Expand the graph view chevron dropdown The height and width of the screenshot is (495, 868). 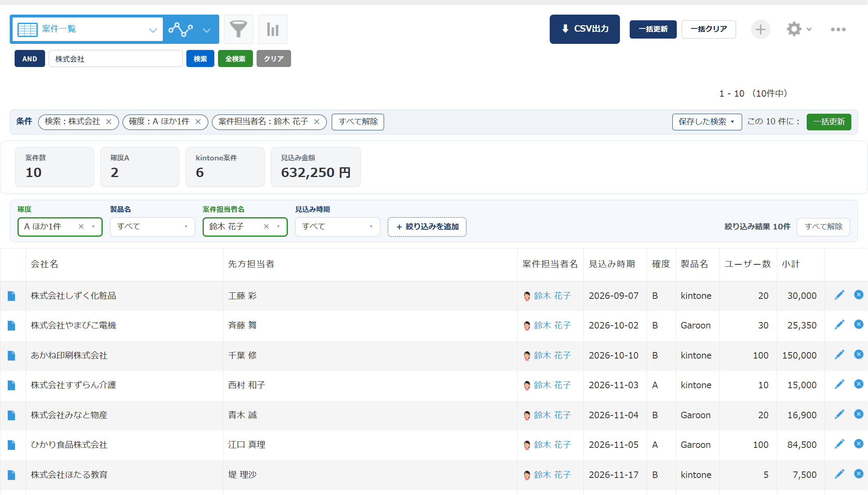pyautogui.click(x=207, y=30)
